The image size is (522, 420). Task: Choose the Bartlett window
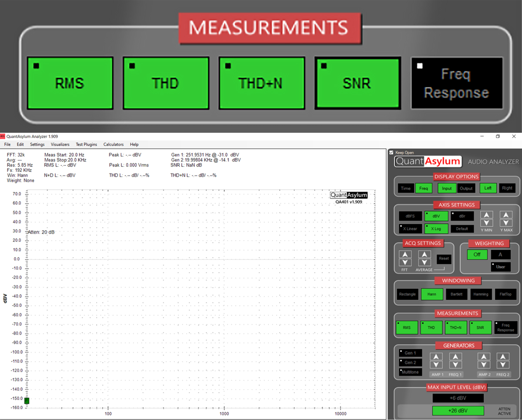pos(456,295)
